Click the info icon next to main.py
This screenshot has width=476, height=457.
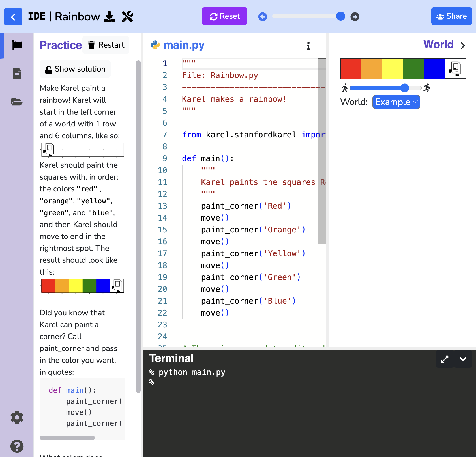tap(308, 46)
